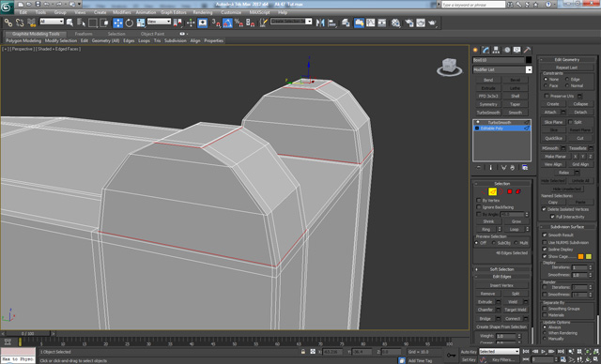
Task: Click the Select and Link chain icon
Action: [8, 23]
